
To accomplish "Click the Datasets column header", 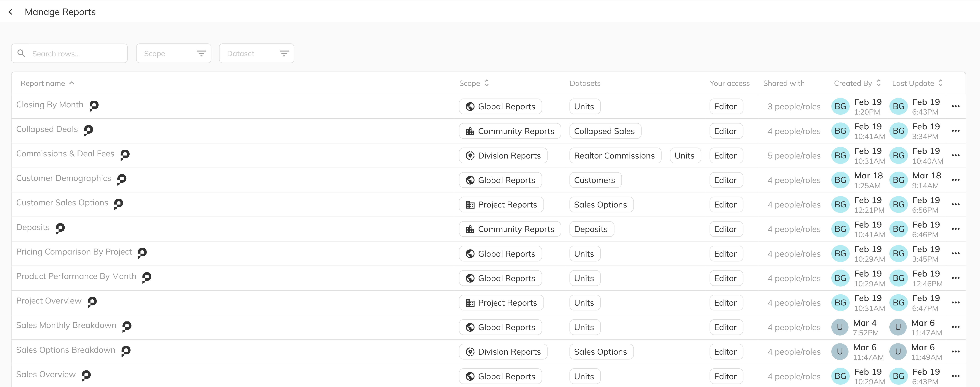I will tap(585, 83).
